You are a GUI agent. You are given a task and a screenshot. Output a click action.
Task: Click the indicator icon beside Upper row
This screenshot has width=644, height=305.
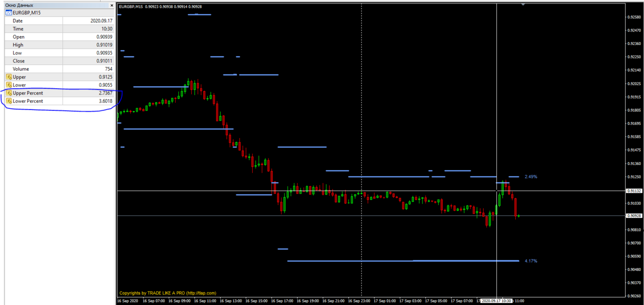pos(8,77)
